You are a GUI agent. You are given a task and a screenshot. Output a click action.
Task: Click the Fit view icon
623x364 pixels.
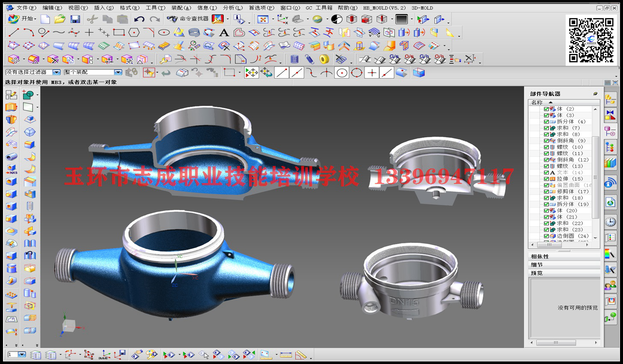click(x=263, y=19)
